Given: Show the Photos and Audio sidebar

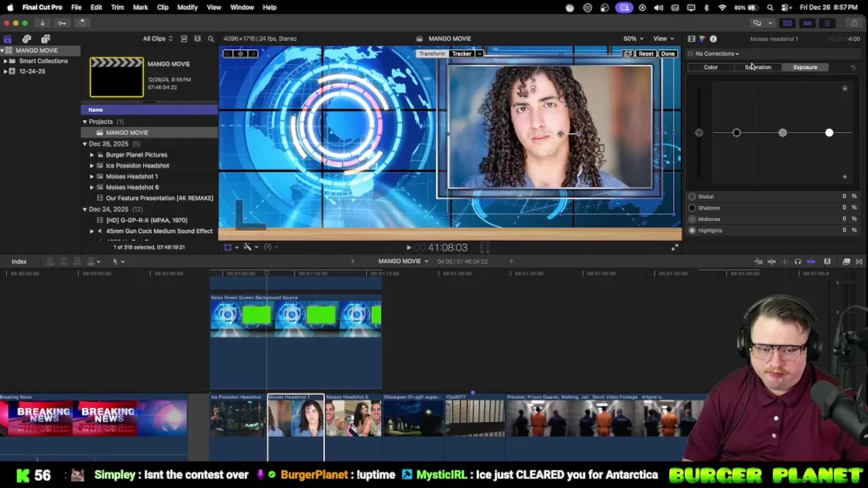Looking at the screenshot, I should click(26, 39).
